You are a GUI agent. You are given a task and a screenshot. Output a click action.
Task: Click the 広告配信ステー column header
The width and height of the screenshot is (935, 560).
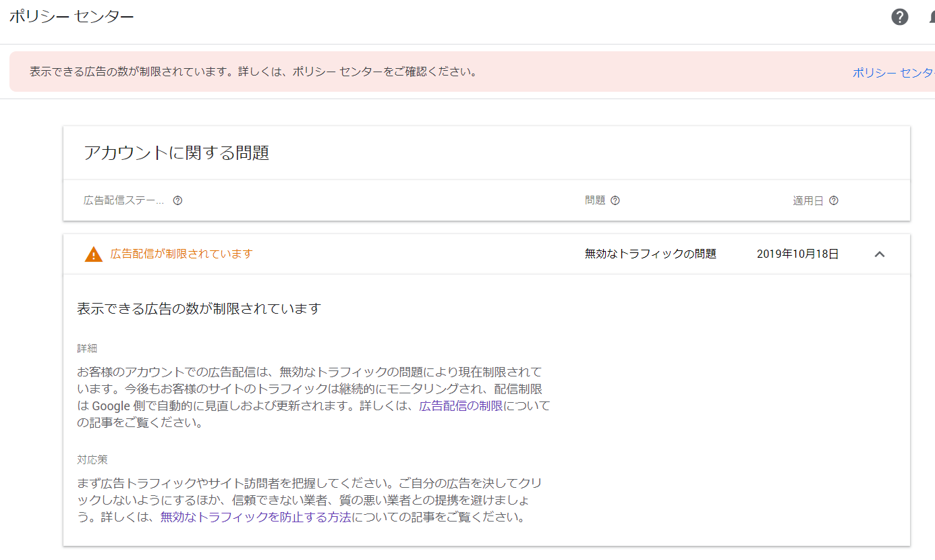[123, 200]
